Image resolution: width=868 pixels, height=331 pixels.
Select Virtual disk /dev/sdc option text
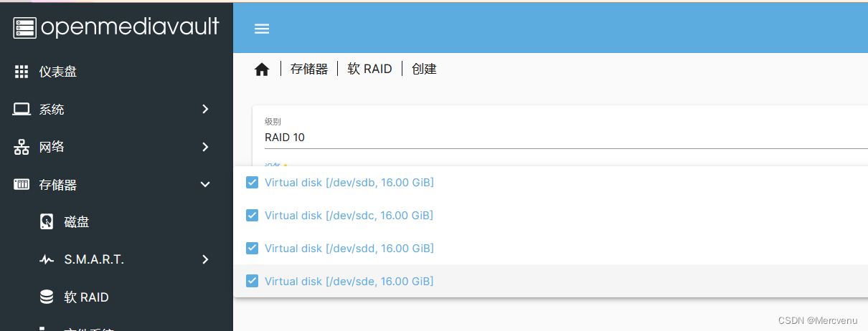tap(349, 216)
